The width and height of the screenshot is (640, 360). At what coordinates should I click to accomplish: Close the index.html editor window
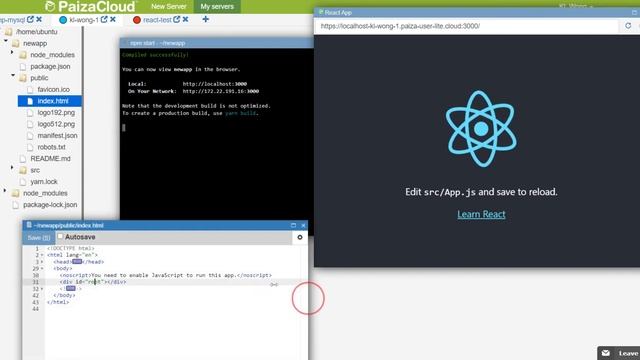click(x=303, y=225)
